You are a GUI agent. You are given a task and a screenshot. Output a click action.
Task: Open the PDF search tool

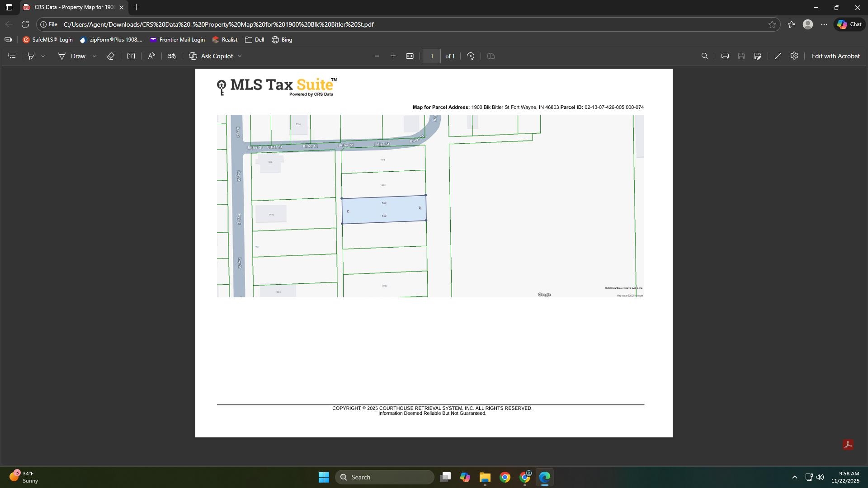point(704,56)
